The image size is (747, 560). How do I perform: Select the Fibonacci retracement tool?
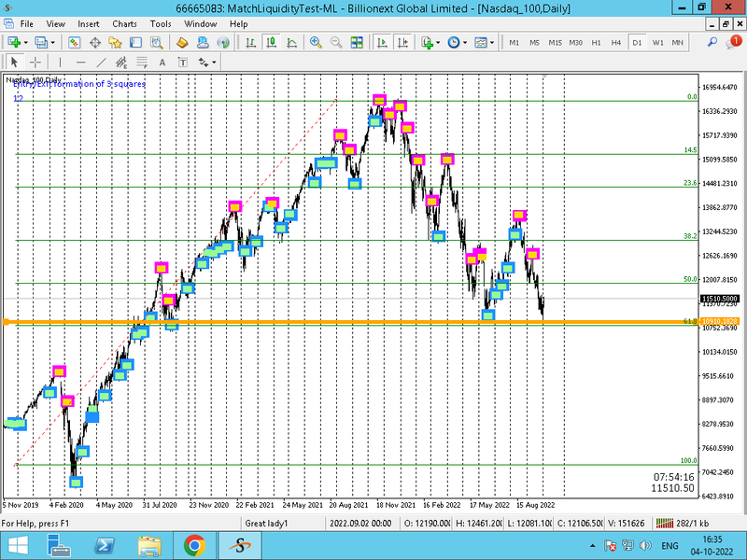tap(142, 63)
